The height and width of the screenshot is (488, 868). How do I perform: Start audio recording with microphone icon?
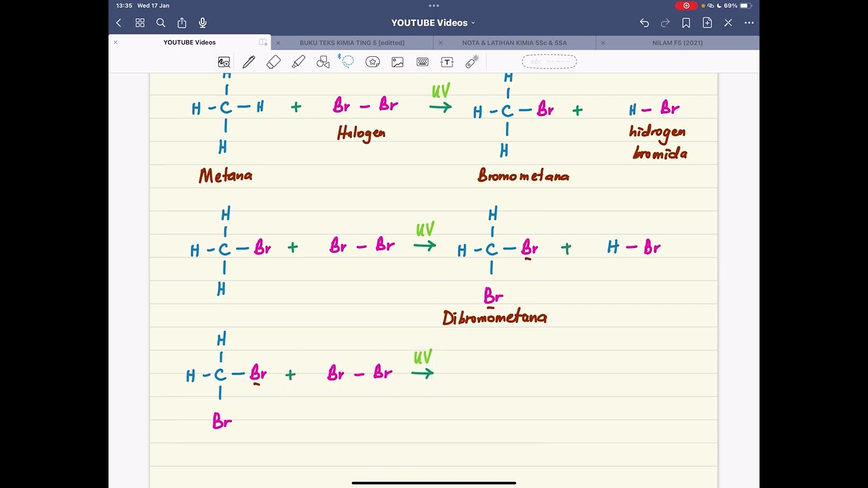(203, 23)
